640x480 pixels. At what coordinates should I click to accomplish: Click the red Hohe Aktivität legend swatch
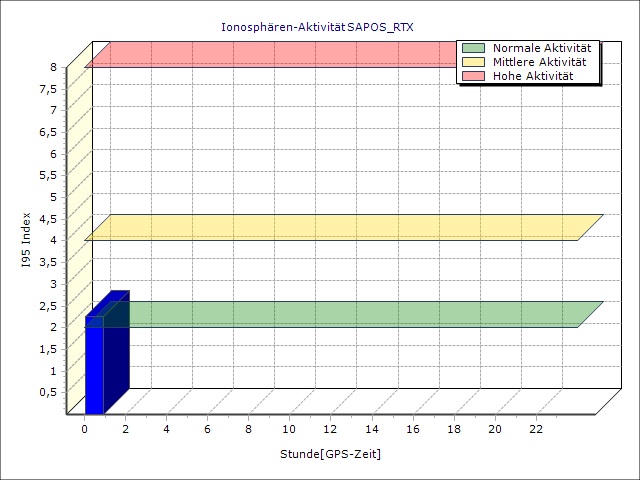coord(473,76)
